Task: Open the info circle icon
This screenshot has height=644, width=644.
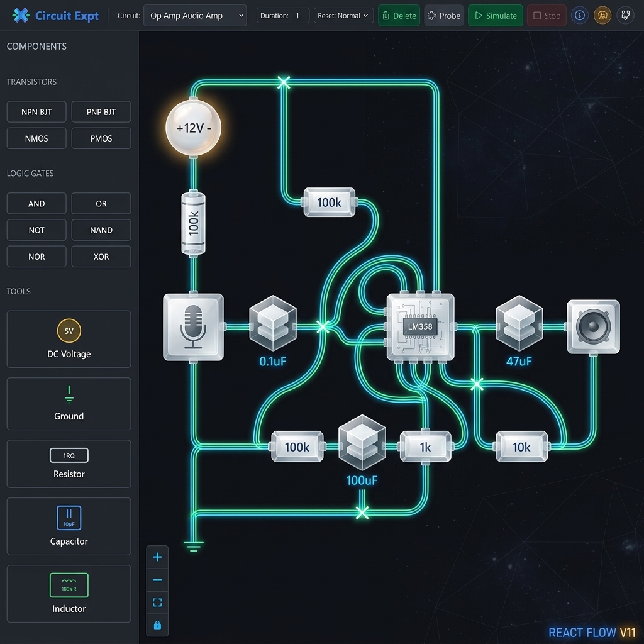Action: (579, 16)
